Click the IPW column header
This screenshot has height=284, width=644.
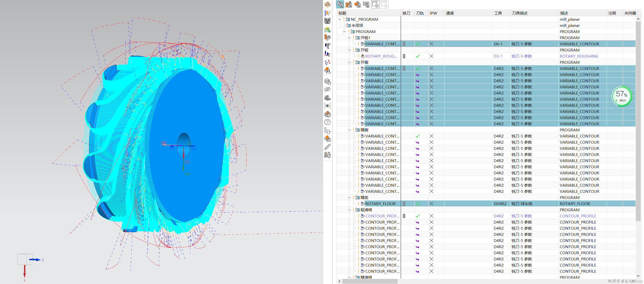pos(436,13)
